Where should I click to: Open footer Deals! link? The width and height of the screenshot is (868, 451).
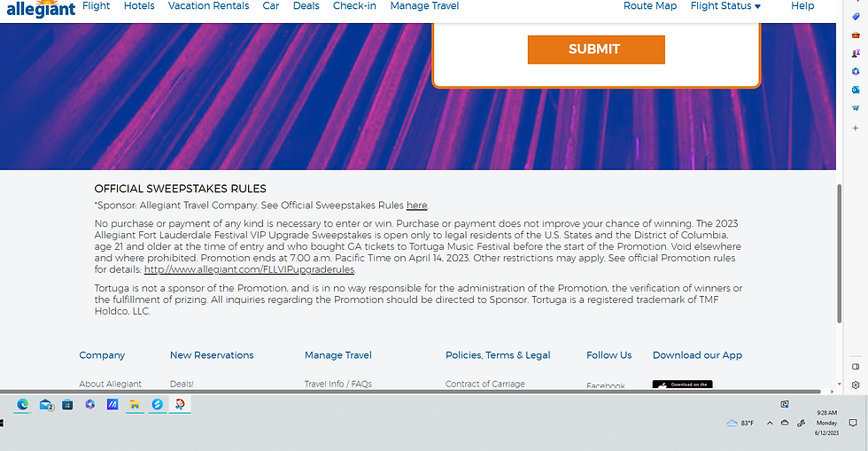point(182,384)
